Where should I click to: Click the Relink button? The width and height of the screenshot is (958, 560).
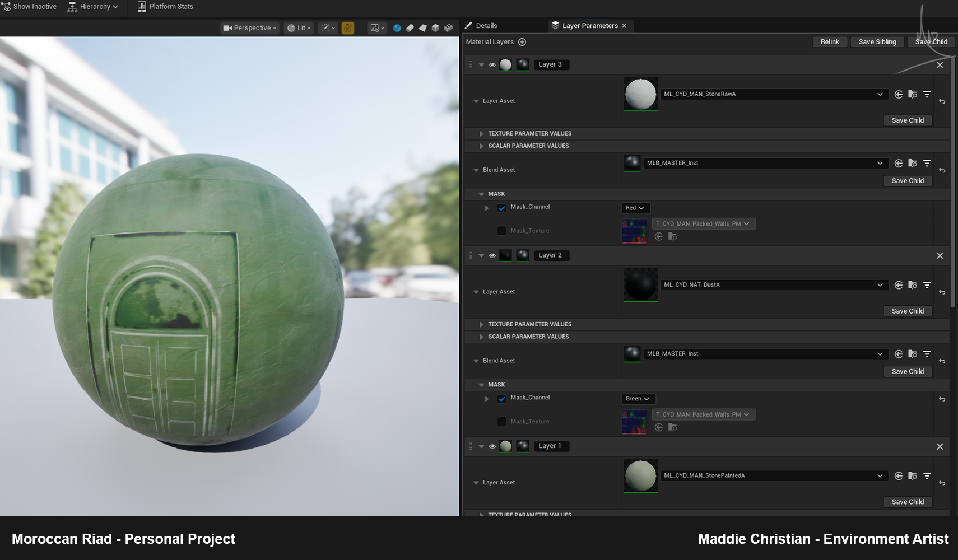830,42
